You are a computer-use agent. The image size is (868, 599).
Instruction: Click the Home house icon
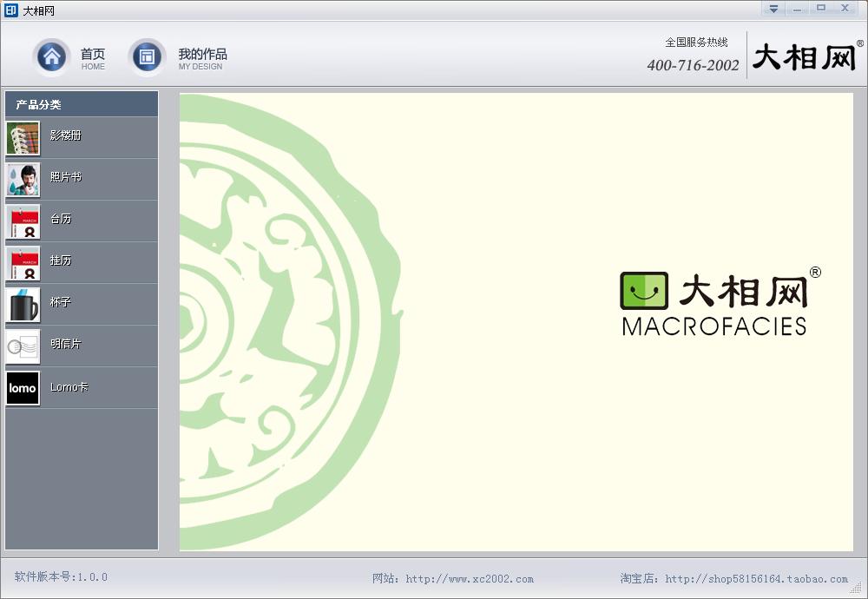point(52,56)
